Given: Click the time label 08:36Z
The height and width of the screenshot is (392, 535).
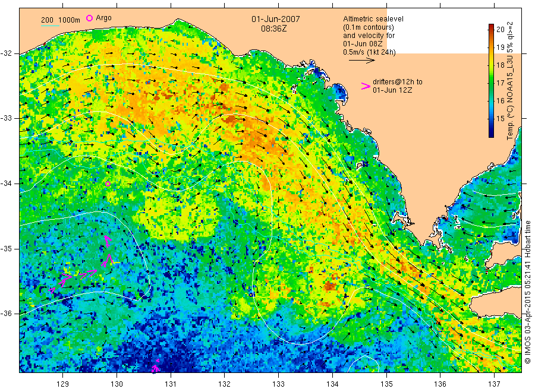Looking at the screenshot, I should click(273, 29).
